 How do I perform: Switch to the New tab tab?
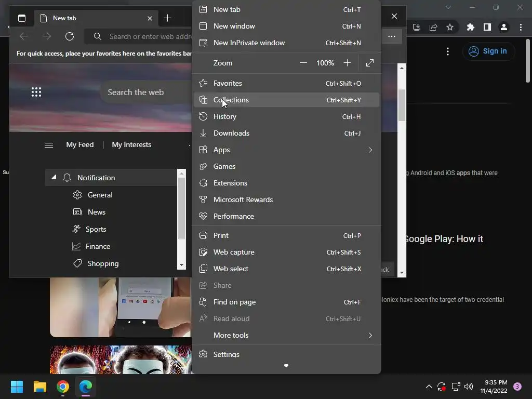coord(96,18)
